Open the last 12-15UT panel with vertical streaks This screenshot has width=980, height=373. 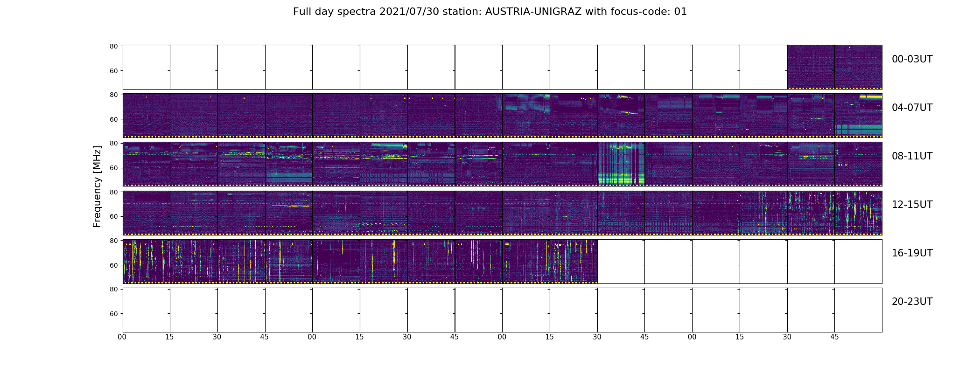pos(858,213)
